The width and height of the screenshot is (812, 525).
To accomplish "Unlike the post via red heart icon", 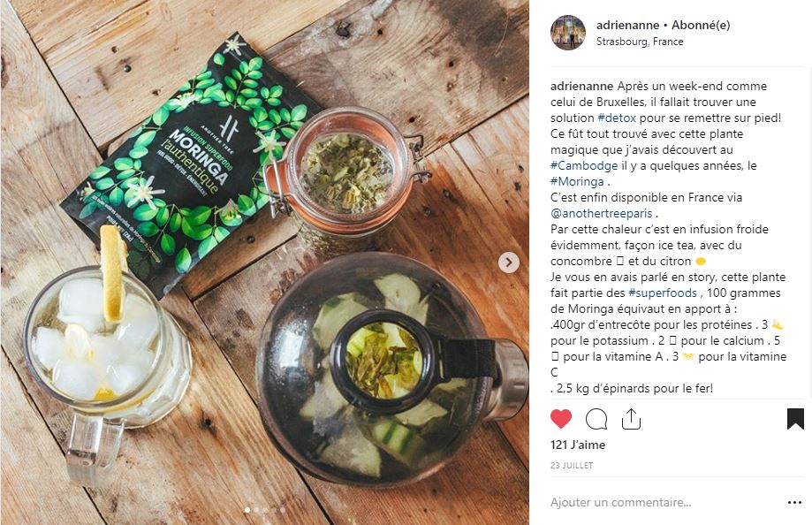I will [560, 419].
